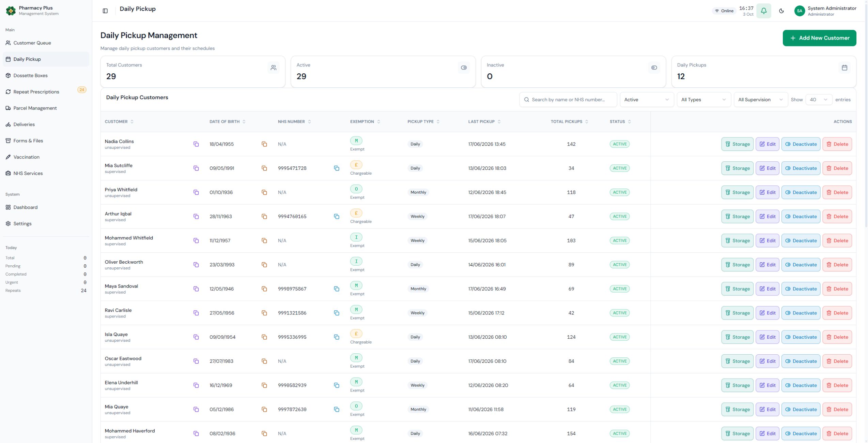The width and height of the screenshot is (868, 443).
Task: Click the M exemption badge for Nadia Collins
Action: tap(356, 141)
